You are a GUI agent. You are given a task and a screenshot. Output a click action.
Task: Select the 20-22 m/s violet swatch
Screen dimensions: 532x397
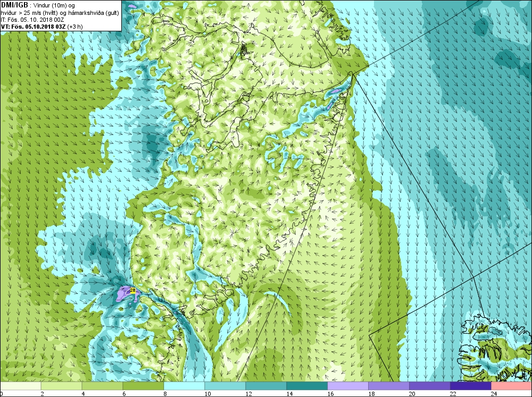tap(429, 386)
